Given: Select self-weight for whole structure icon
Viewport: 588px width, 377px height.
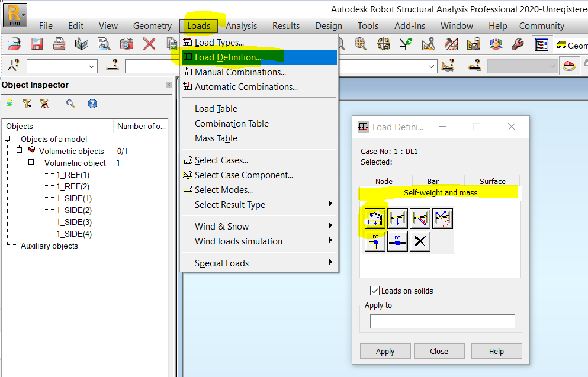Looking at the screenshot, I should 375,218.
